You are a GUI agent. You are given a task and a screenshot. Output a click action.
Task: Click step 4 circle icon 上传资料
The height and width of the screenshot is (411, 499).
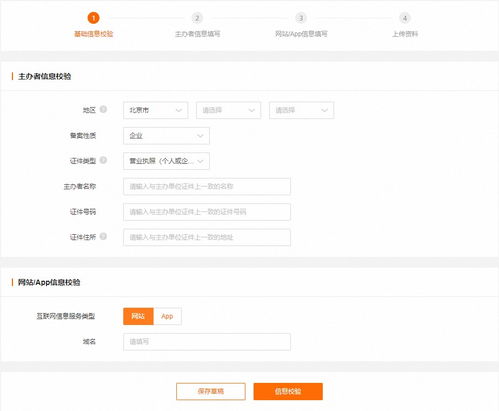click(405, 18)
